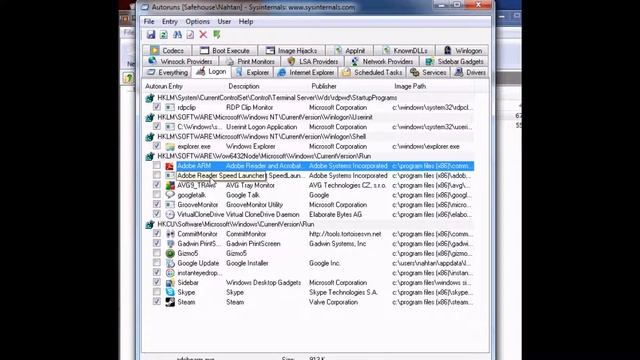Click the registry icon of HKCU Run key

pos(150,224)
